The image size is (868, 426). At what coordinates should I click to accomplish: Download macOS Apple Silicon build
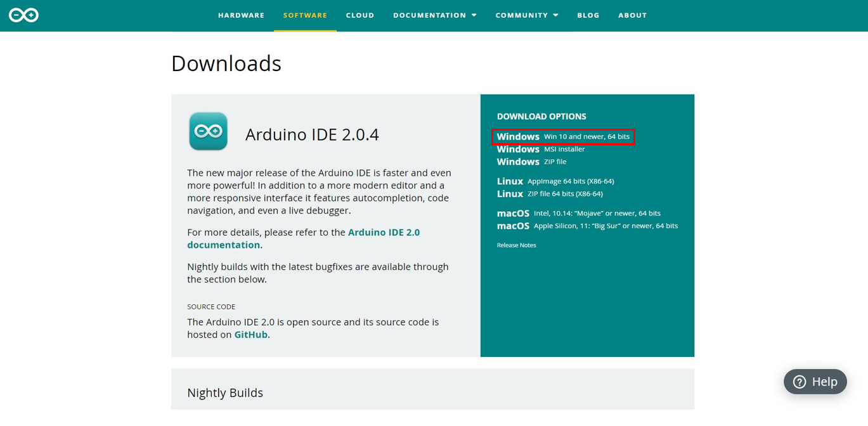click(587, 226)
